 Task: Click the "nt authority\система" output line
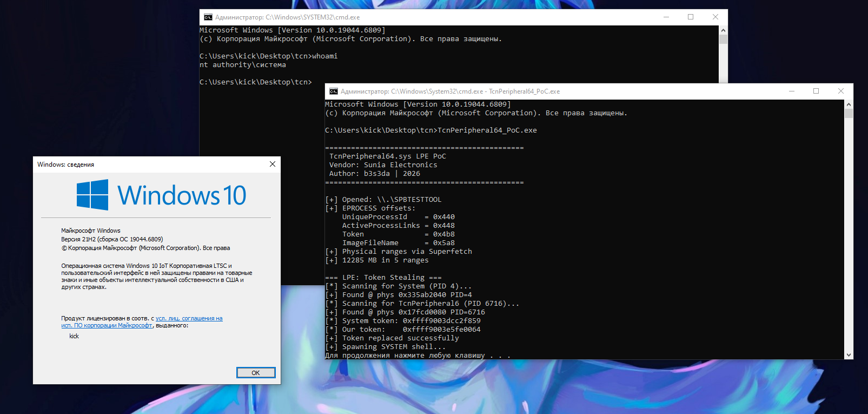[x=243, y=65]
